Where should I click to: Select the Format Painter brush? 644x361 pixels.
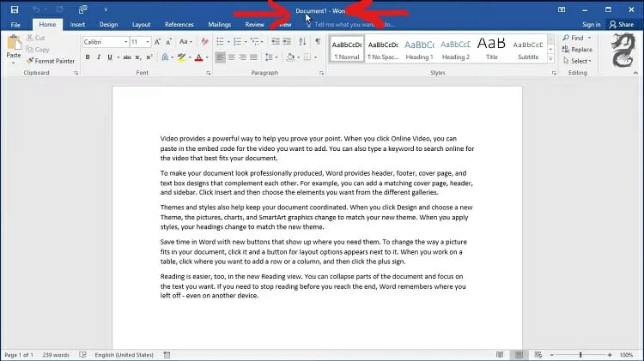(x=51, y=61)
